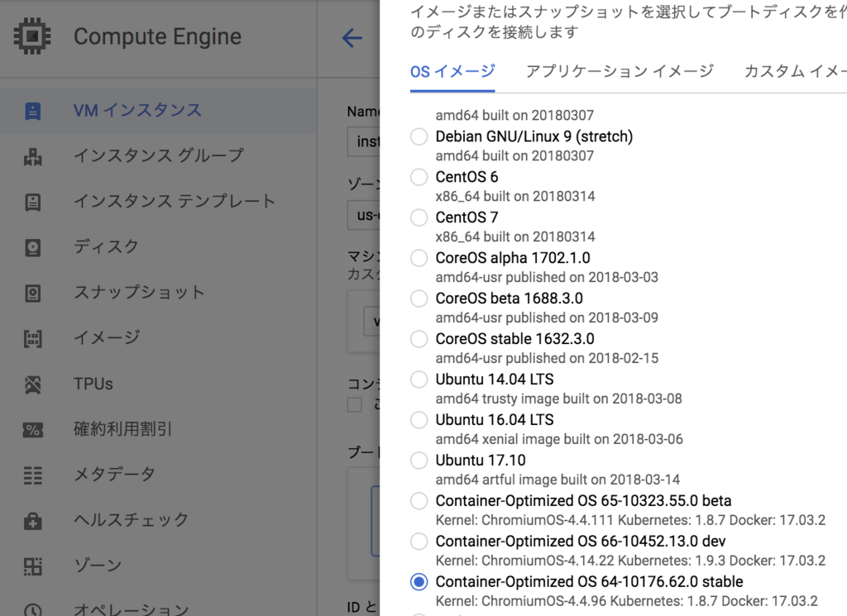Pick Container-Optimized OS 66-10452.13.0 dev
Screen dimensions: 847x616
(x=419, y=542)
